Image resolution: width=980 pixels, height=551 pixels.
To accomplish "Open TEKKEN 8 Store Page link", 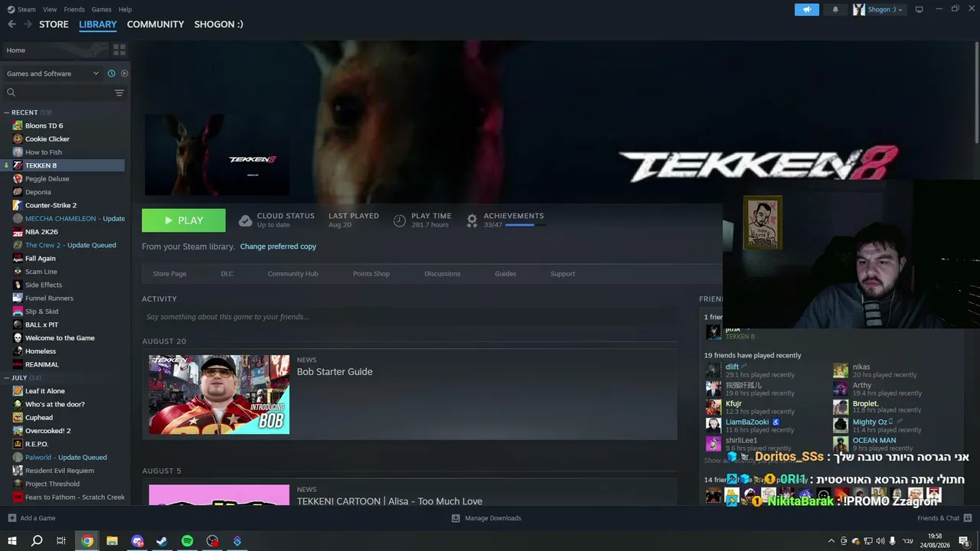I will pos(169,274).
